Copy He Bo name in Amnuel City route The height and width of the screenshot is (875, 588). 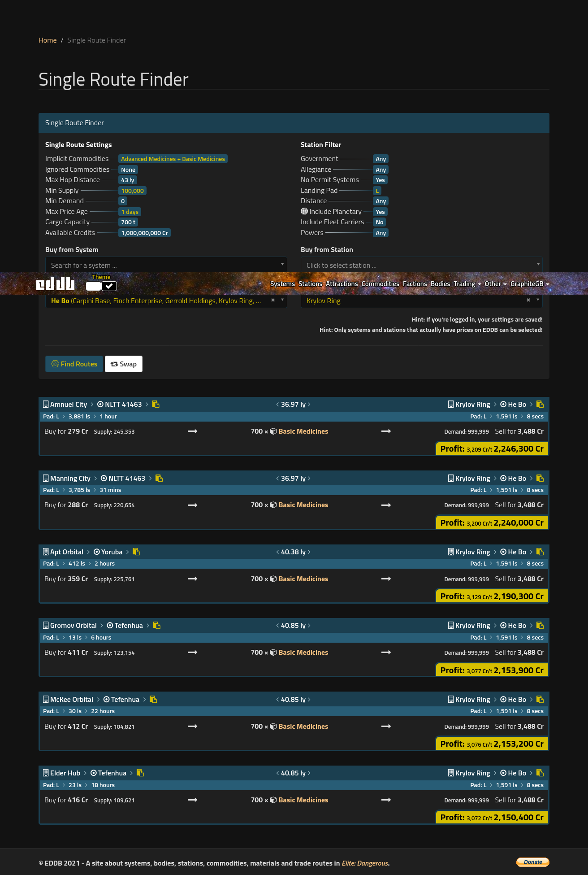[x=540, y=404]
